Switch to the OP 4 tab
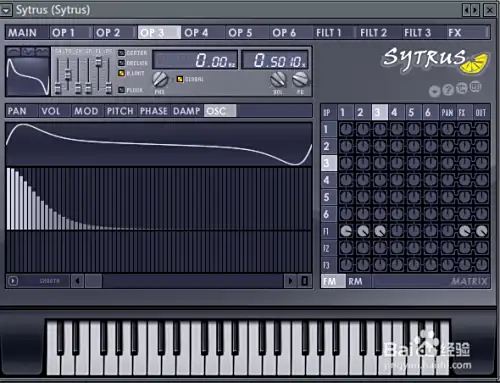 [x=203, y=33]
